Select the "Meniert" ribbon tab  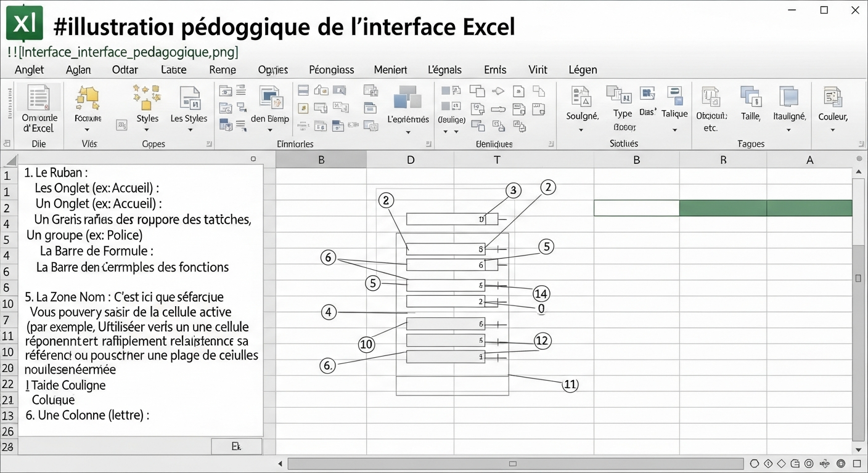(x=390, y=70)
